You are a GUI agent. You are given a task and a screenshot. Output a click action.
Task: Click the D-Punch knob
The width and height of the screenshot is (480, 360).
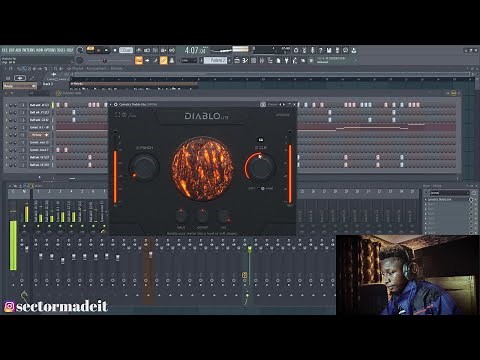point(144,166)
